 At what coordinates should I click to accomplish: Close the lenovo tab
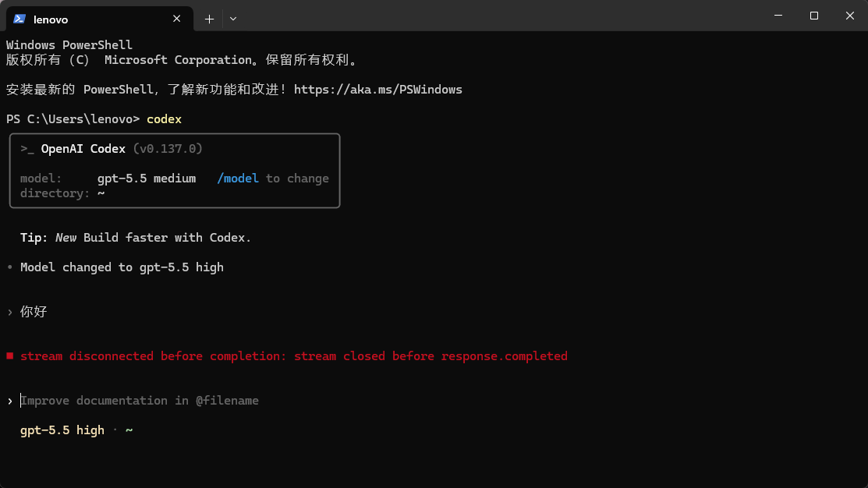click(x=176, y=19)
